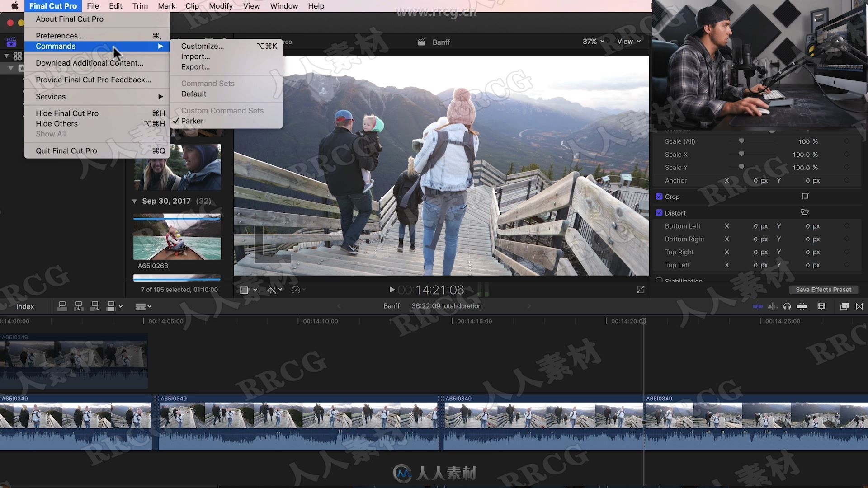The width and height of the screenshot is (868, 488).
Task: Click the Transform tool icon under viewer
Action: pos(244,290)
